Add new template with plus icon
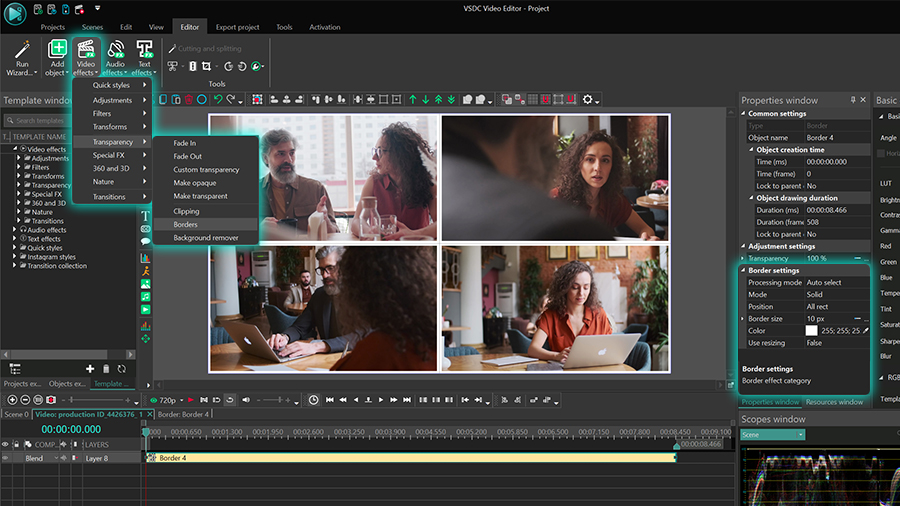 90,369
